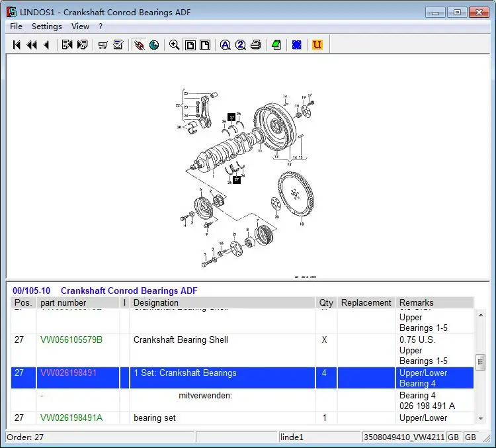Open the shopping cart icon in toolbar

coord(103,45)
